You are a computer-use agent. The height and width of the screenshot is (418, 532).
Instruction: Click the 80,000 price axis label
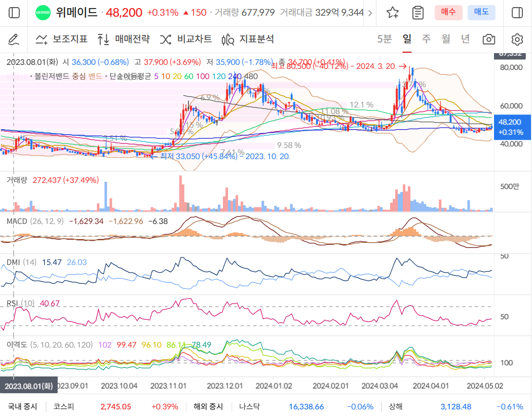click(x=511, y=67)
